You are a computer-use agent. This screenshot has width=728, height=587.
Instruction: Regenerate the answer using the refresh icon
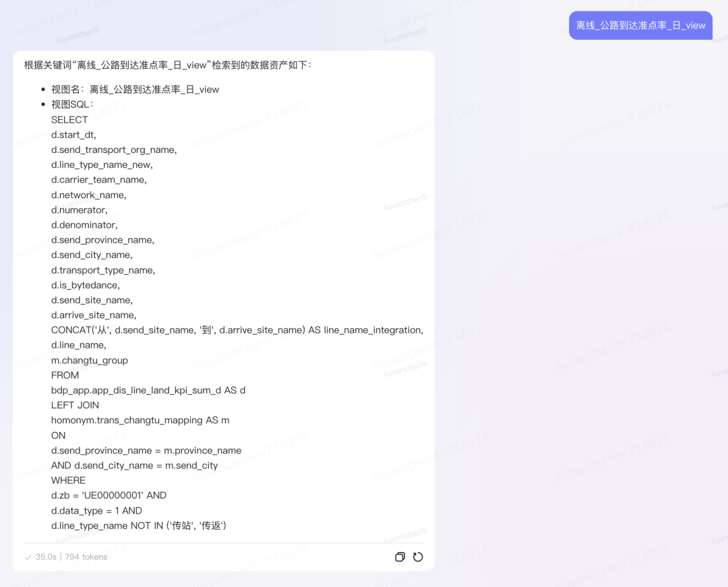(x=418, y=557)
